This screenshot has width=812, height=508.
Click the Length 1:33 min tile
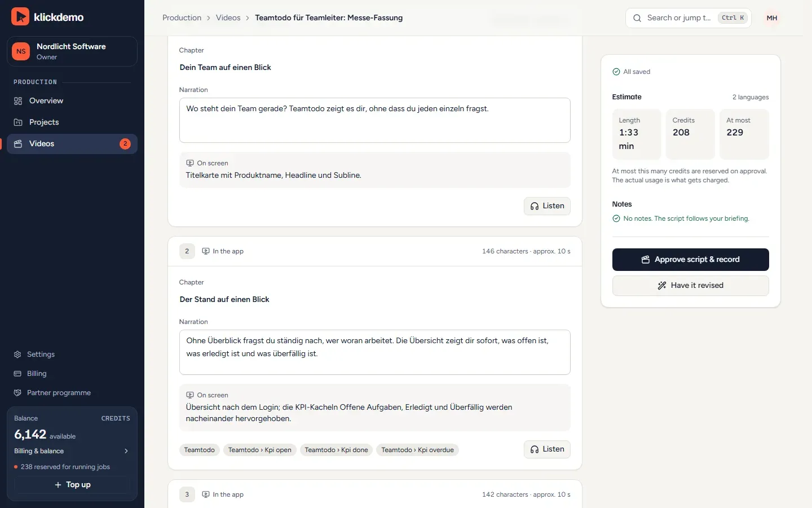coord(637,134)
